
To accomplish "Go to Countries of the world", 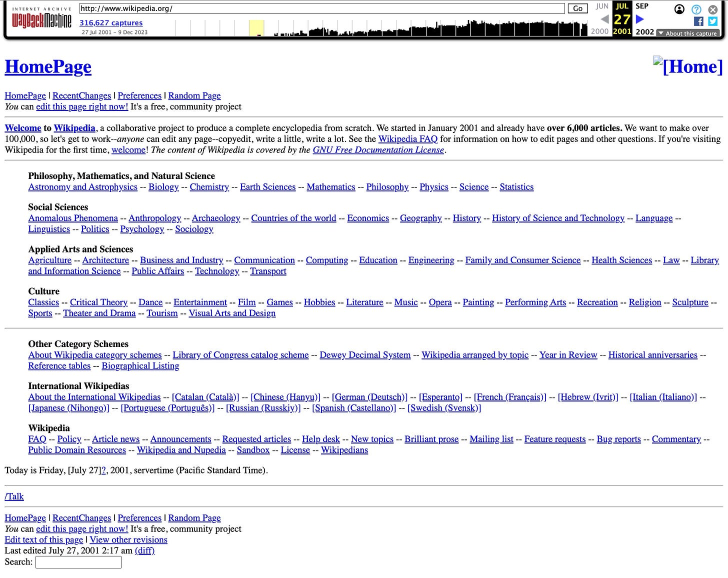I will [x=294, y=218].
